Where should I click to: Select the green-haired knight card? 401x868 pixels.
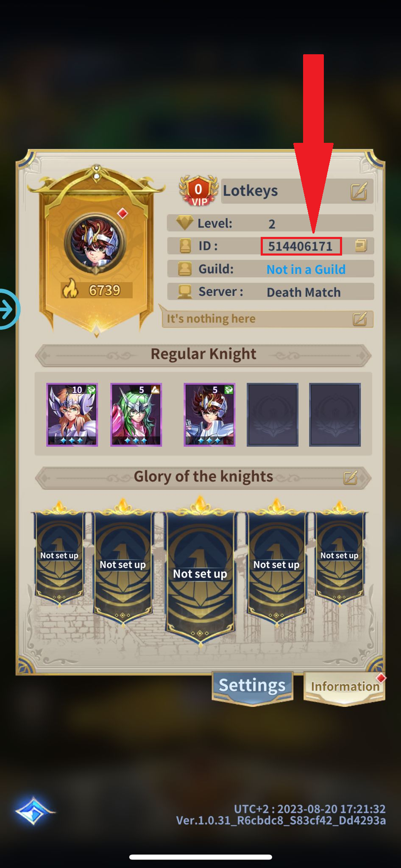click(x=136, y=415)
